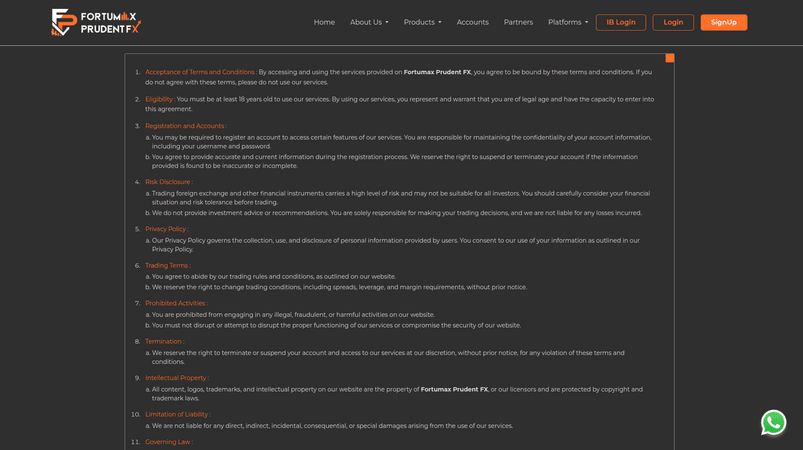Click the Prohibited Activities heading
This screenshot has height=450, width=803.
coord(176,303)
